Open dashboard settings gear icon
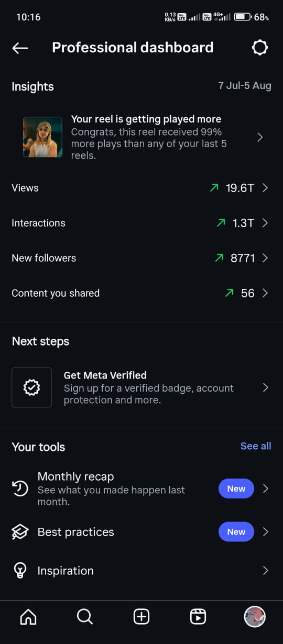 (x=260, y=48)
